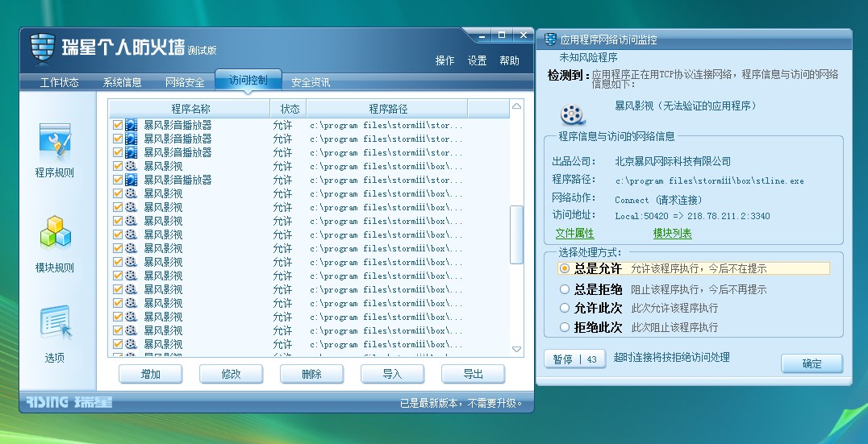
Task: Switch to the 网络安全 tab
Action: (185, 82)
